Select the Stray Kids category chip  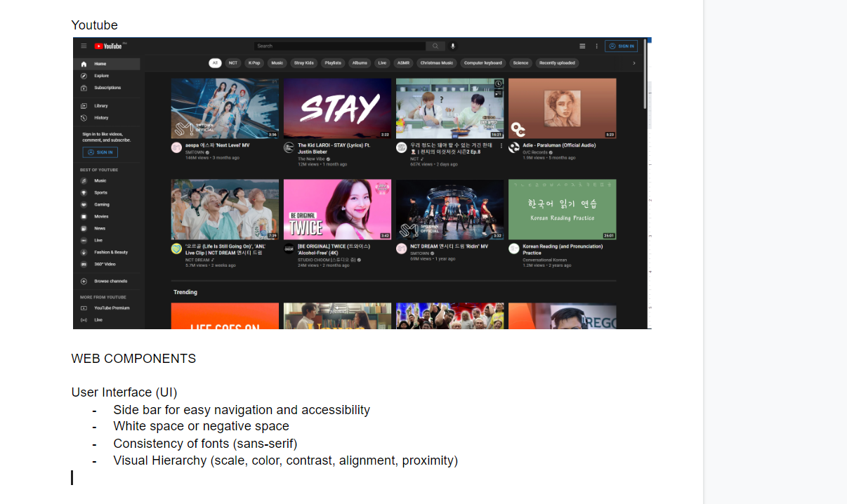click(304, 63)
